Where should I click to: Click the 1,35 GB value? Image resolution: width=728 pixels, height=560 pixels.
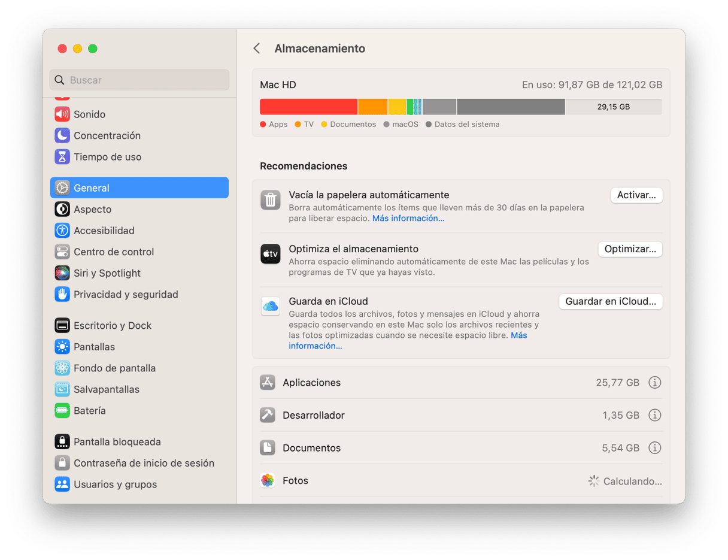pyautogui.click(x=621, y=415)
